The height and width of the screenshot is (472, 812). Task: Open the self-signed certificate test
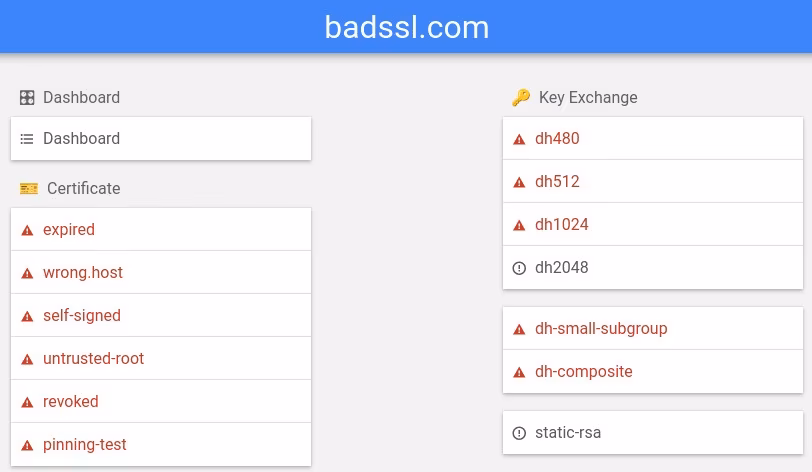pyautogui.click(x=82, y=316)
